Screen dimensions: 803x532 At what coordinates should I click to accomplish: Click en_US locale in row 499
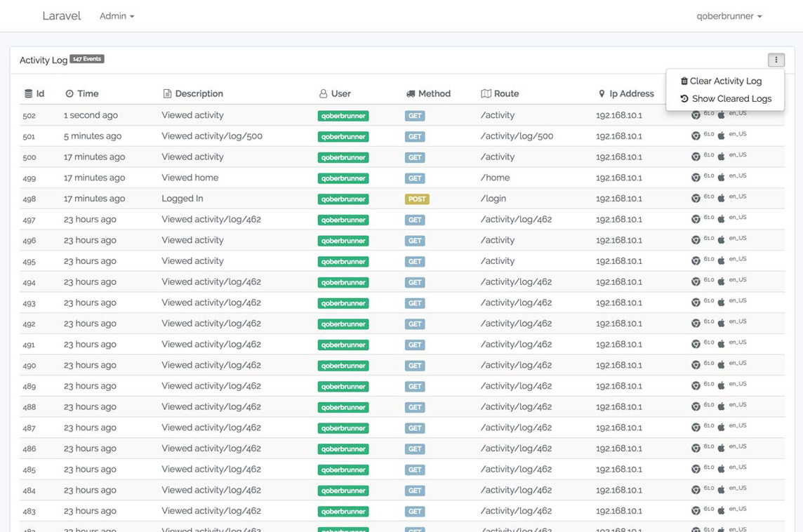click(x=738, y=175)
